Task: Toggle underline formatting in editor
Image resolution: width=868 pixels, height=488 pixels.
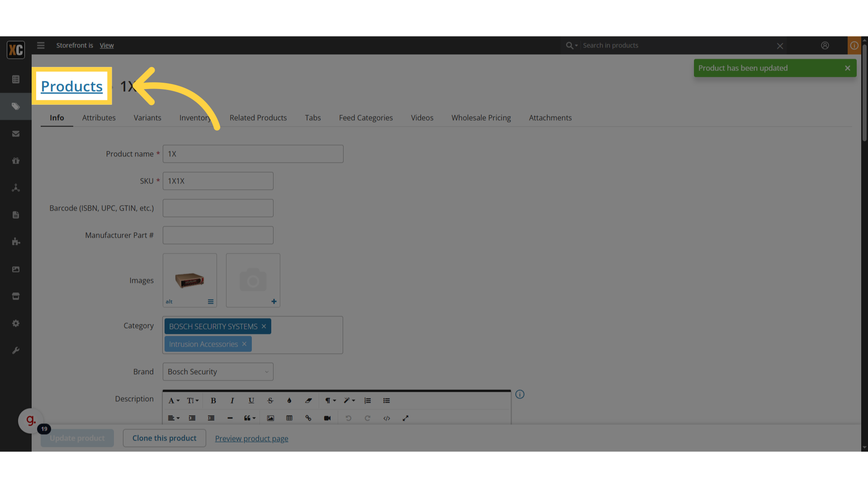Action: [251, 400]
